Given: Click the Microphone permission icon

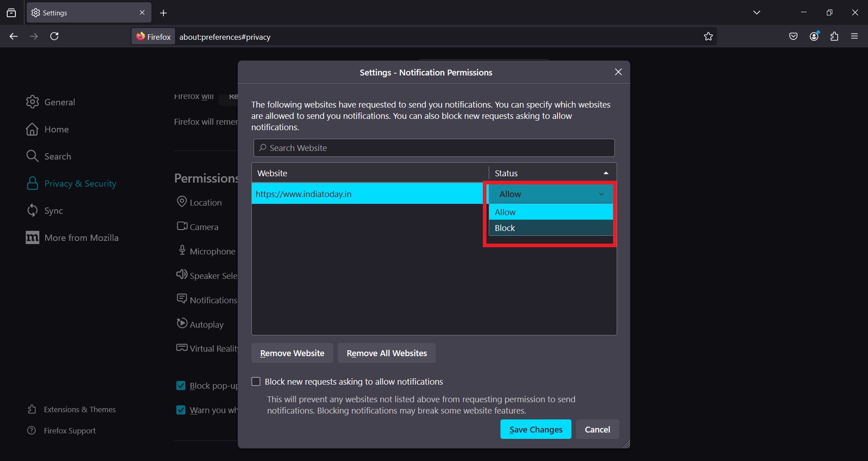Looking at the screenshot, I should [x=182, y=250].
